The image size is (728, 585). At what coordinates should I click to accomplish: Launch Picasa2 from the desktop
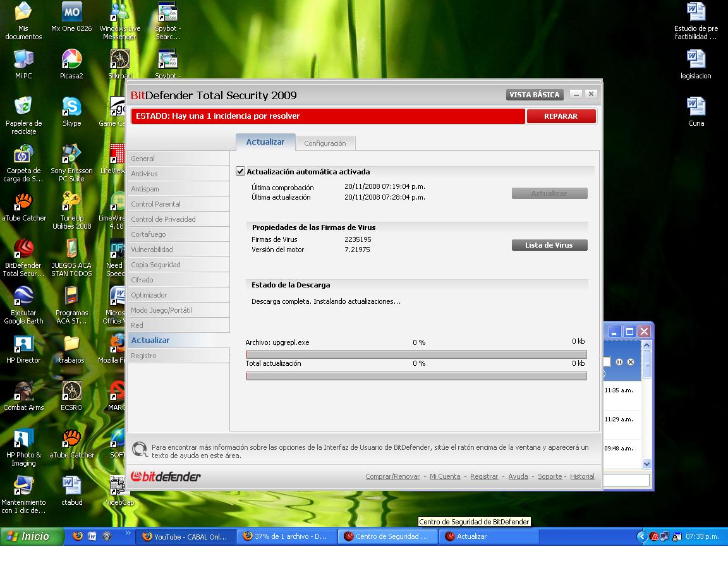pos(71,64)
